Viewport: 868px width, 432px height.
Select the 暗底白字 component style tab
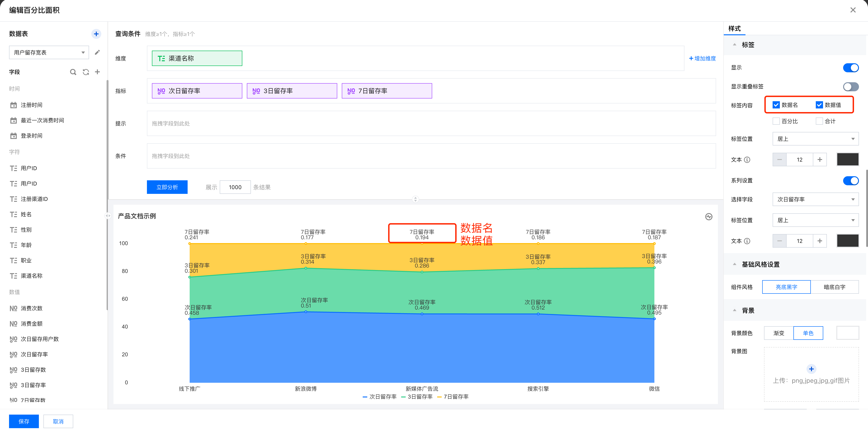(834, 287)
